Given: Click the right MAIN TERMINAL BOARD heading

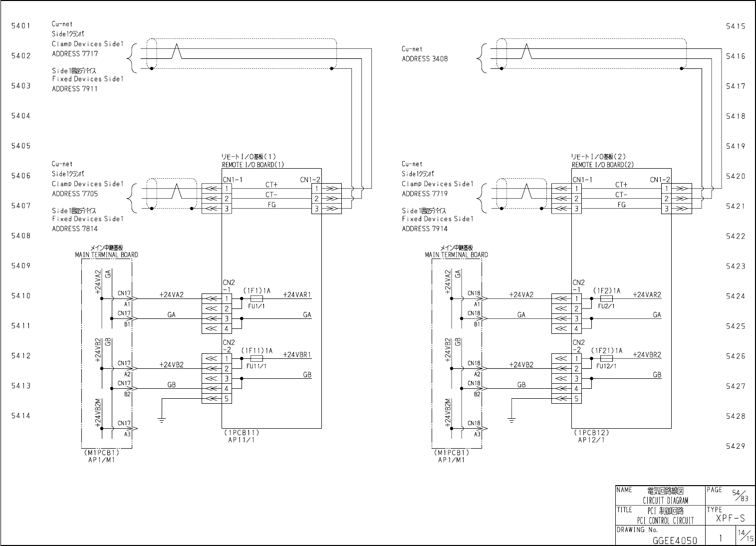Looking at the screenshot, I should 457,255.
